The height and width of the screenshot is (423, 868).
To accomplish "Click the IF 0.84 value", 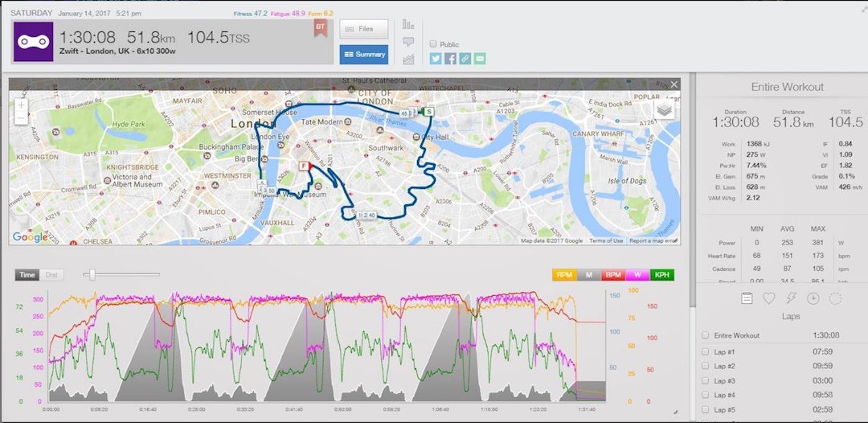I will tap(845, 143).
